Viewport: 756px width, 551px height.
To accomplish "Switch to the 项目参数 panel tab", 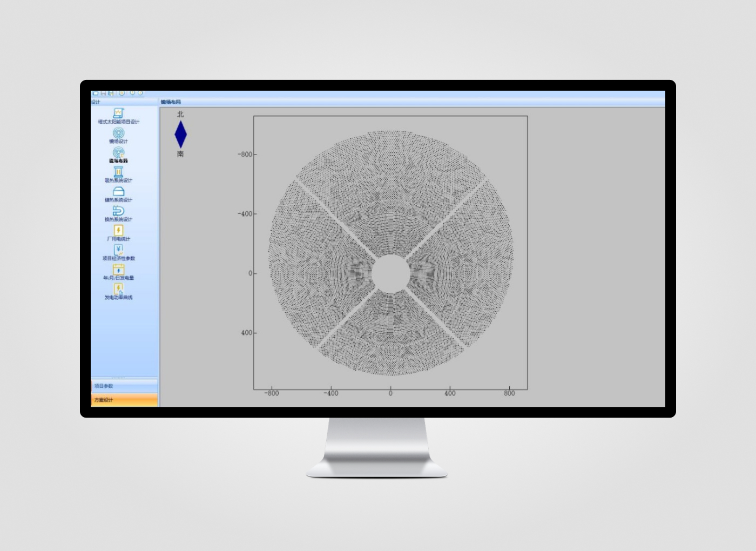I will pyautogui.click(x=124, y=386).
